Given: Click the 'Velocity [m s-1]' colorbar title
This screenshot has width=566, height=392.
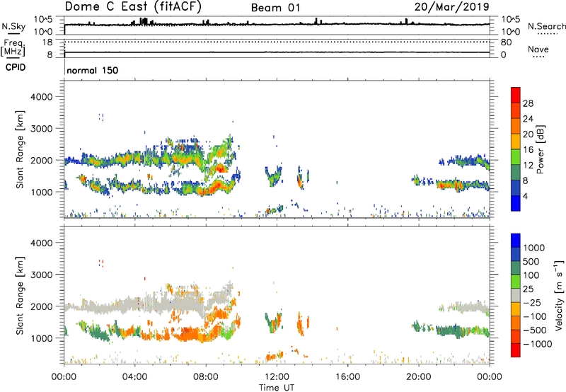Looking at the screenshot, I should click(x=559, y=295).
